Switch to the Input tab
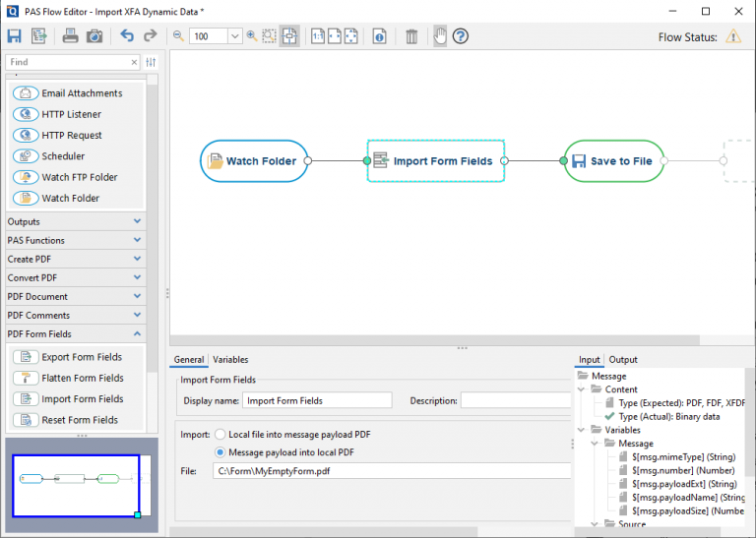 [590, 360]
